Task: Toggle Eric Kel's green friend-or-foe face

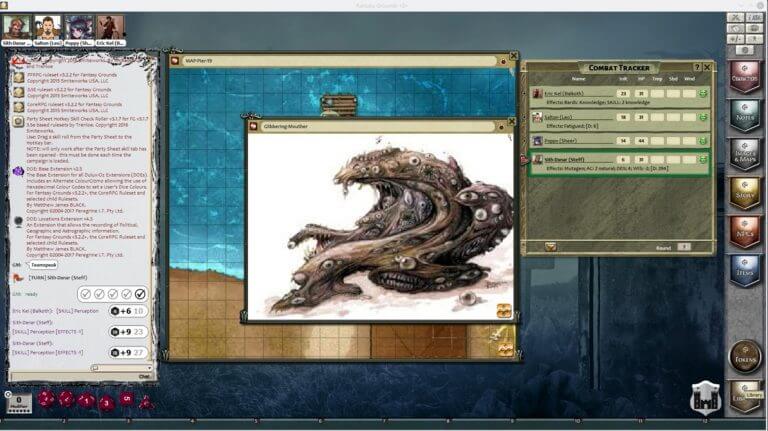Action: 703,93
